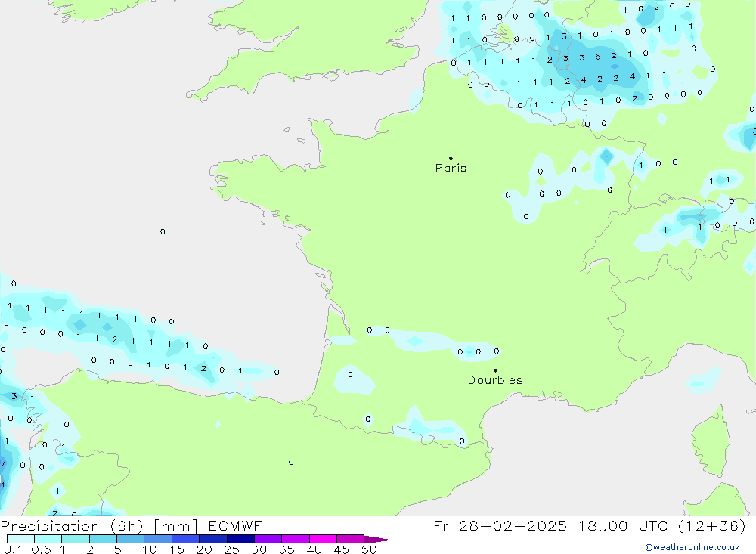Viewport: 756px width, 554px height.
Task: Click the Paris city label
Action: (x=451, y=168)
